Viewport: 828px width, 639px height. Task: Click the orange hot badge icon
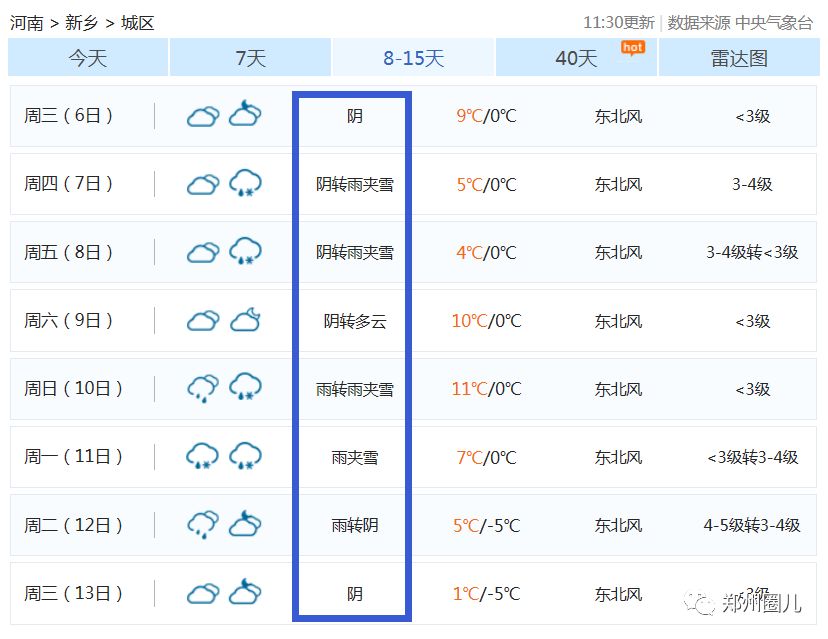click(x=632, y=47)
